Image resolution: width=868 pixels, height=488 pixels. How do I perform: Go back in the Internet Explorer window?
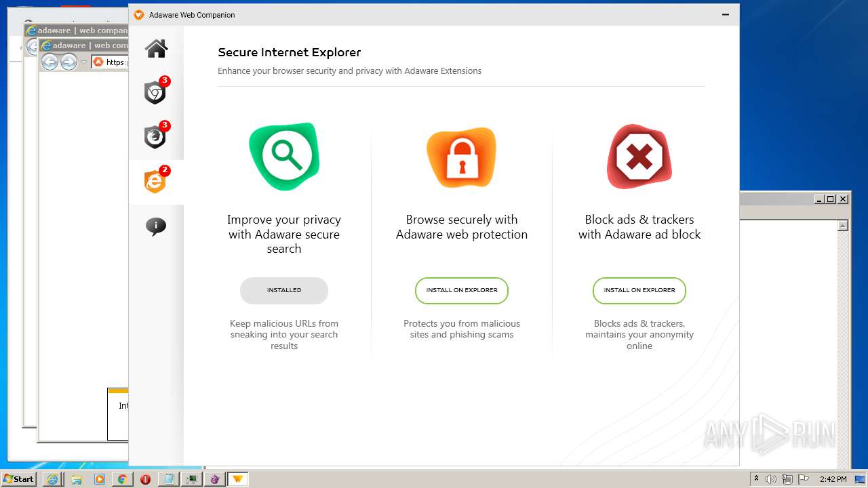click(50, 62)
